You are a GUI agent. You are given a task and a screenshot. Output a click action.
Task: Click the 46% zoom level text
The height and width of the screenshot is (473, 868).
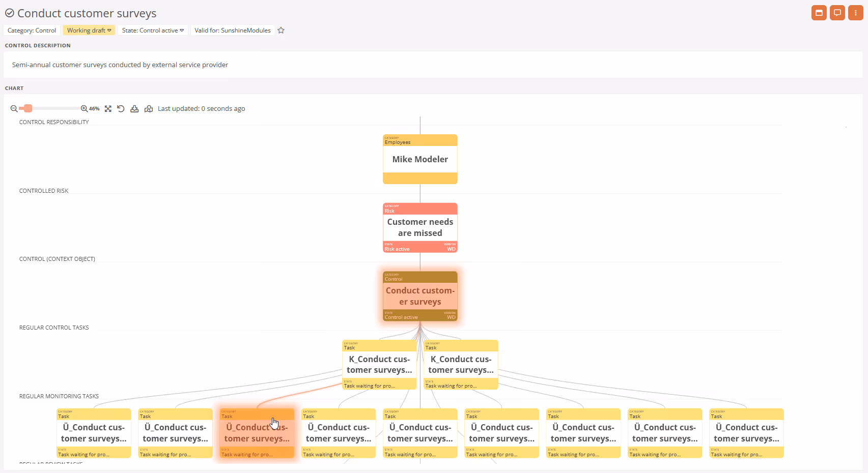(94, 109)
